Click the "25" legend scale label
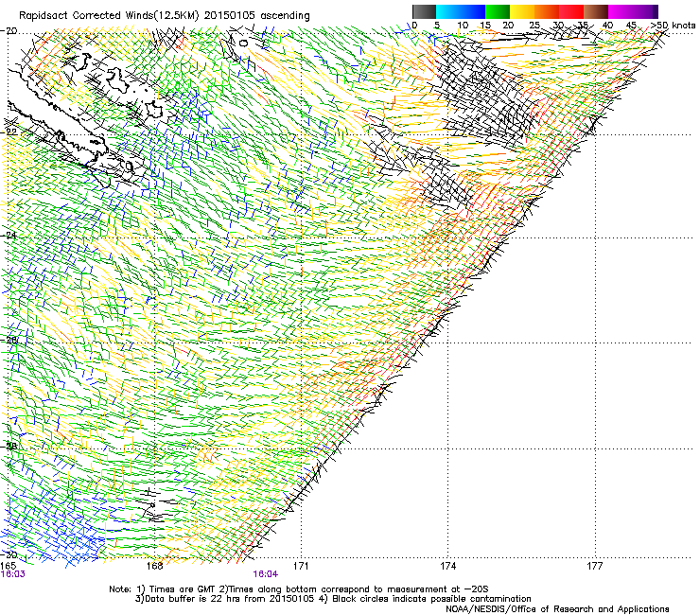The height and width of the screenshot is (615, 700). tap(534, 25)
